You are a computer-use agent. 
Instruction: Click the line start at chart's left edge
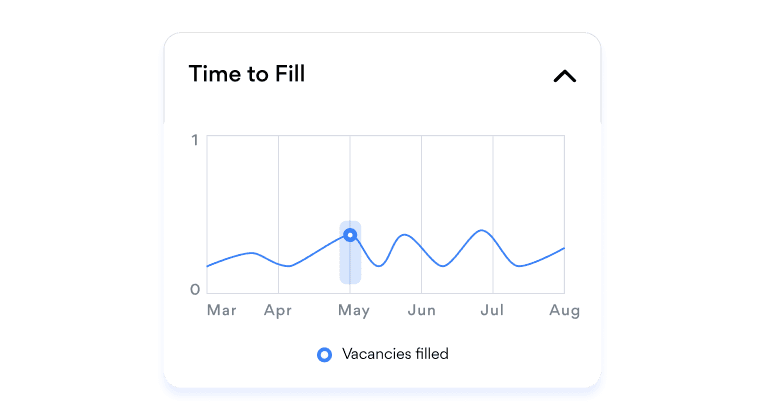pyautogui.click(x=208, y=266)
